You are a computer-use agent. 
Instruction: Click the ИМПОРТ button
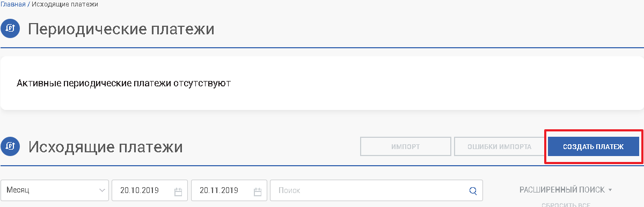coord(405,146)
